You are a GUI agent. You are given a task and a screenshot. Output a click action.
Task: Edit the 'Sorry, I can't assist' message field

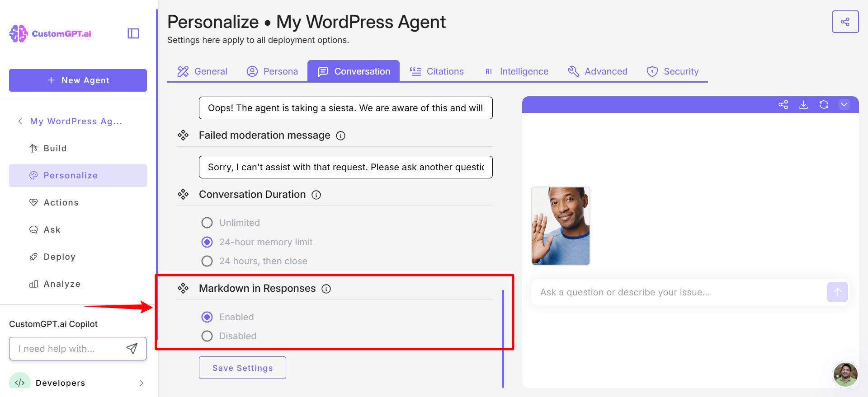tap(346, 167)
